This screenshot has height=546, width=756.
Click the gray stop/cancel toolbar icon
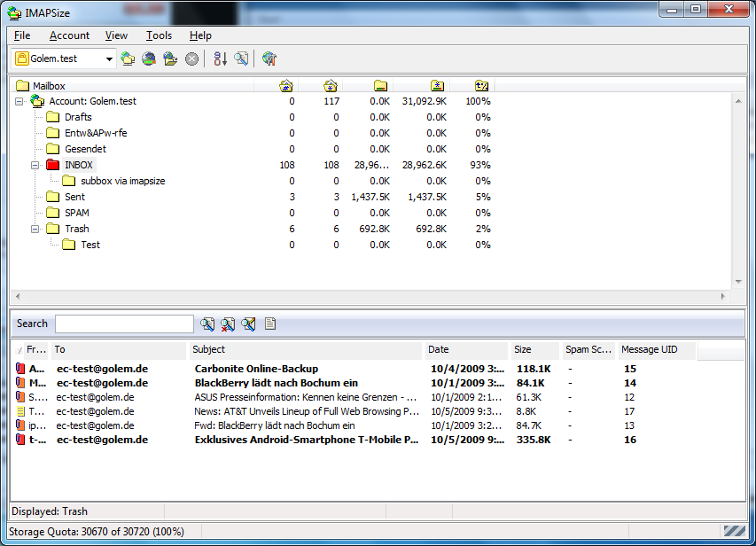pos(191,59)
